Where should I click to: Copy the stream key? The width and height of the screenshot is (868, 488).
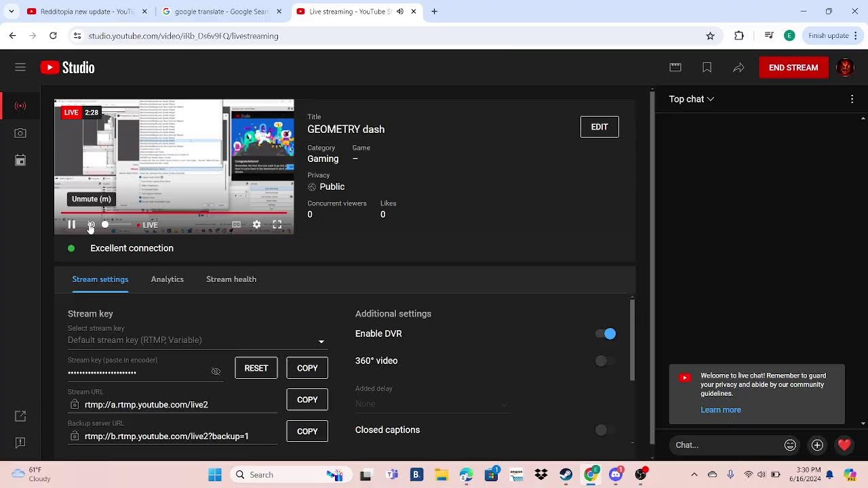pyautogui.click(x=307, y=368)
